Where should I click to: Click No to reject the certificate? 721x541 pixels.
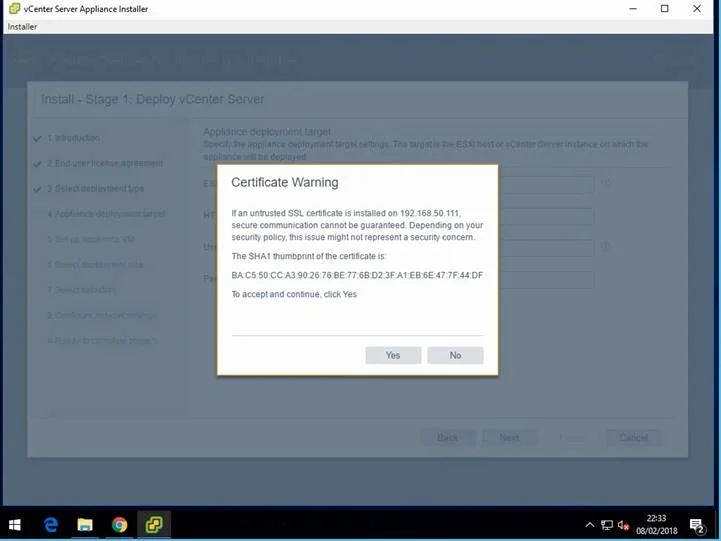[455, 355]
